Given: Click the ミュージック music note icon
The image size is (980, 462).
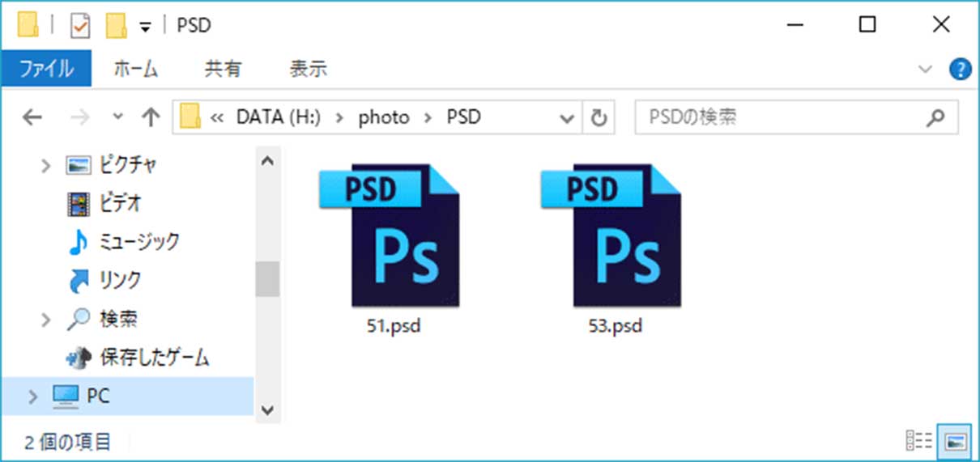Looking at the screenshot, I should 78,241.
